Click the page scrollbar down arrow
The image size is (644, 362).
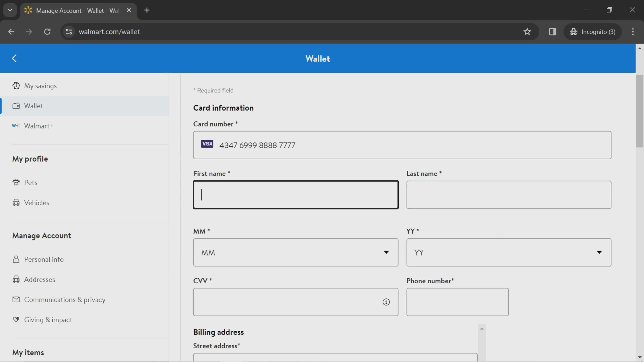click(x=640, y=357)
